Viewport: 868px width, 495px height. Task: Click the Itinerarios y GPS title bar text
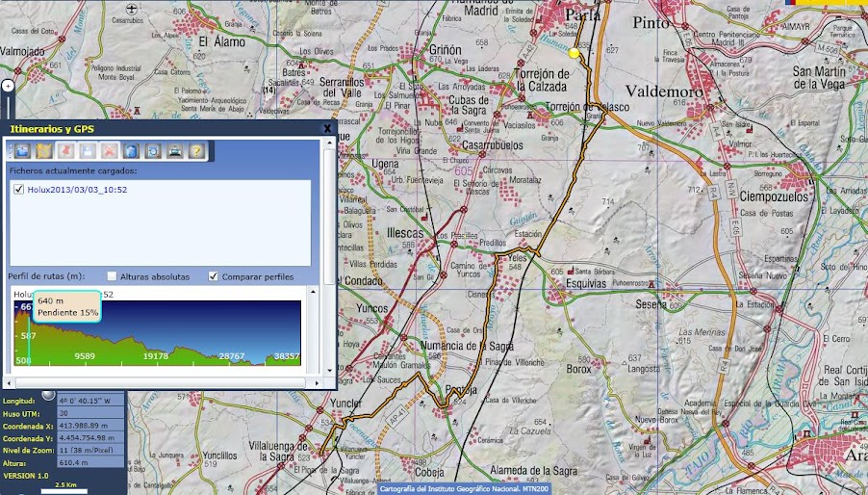coord(52,129)
